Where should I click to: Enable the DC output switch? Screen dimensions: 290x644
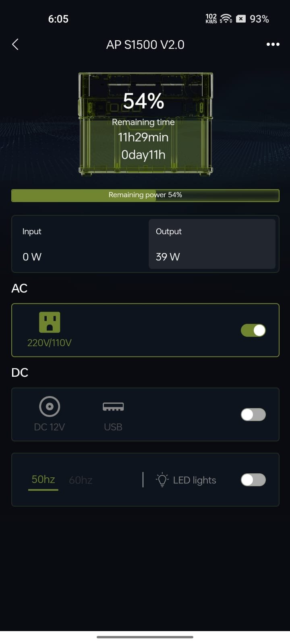point(253,415)
